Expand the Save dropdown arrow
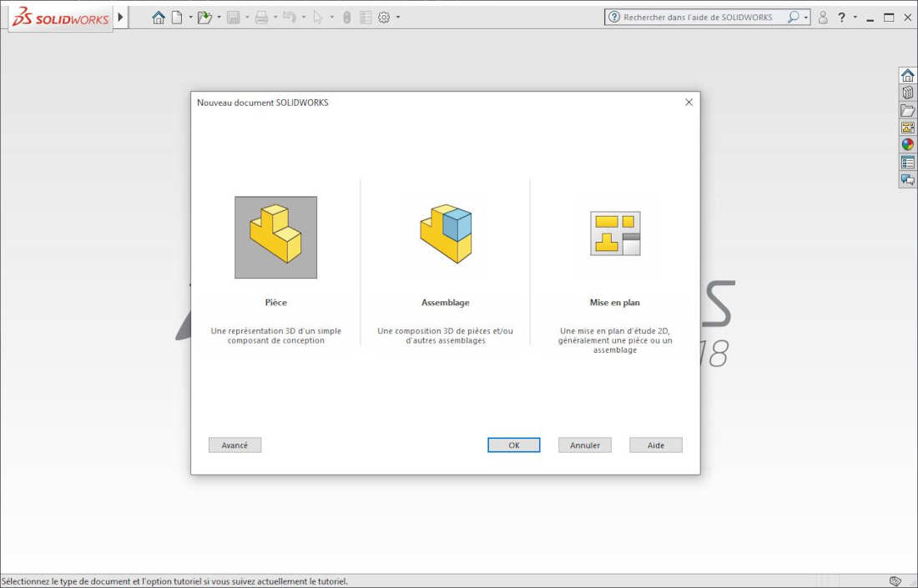Viewport: 918px width, 588px height. pyautogui.click(x=247, y=18)
